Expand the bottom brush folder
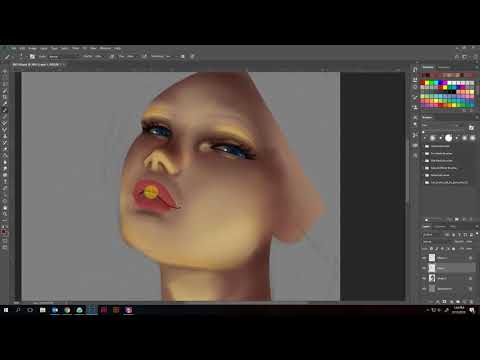The image size is (480, 360). point(427,183)
